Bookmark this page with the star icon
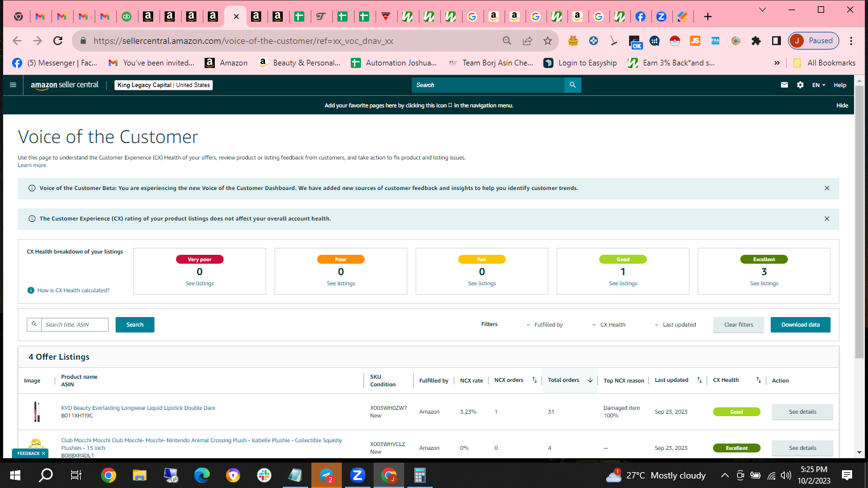Screen dimensions: 868x488 click(548, 41)
